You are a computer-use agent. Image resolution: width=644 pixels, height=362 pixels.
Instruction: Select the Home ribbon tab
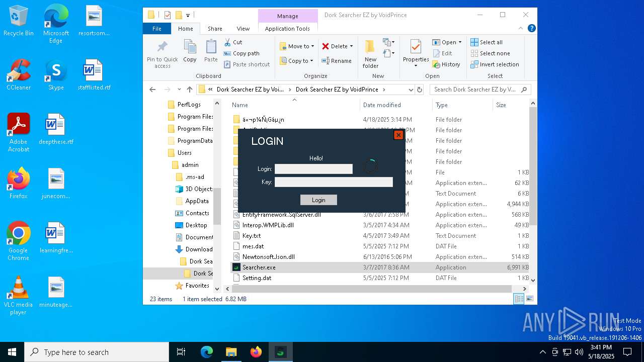tap(186, 29)
